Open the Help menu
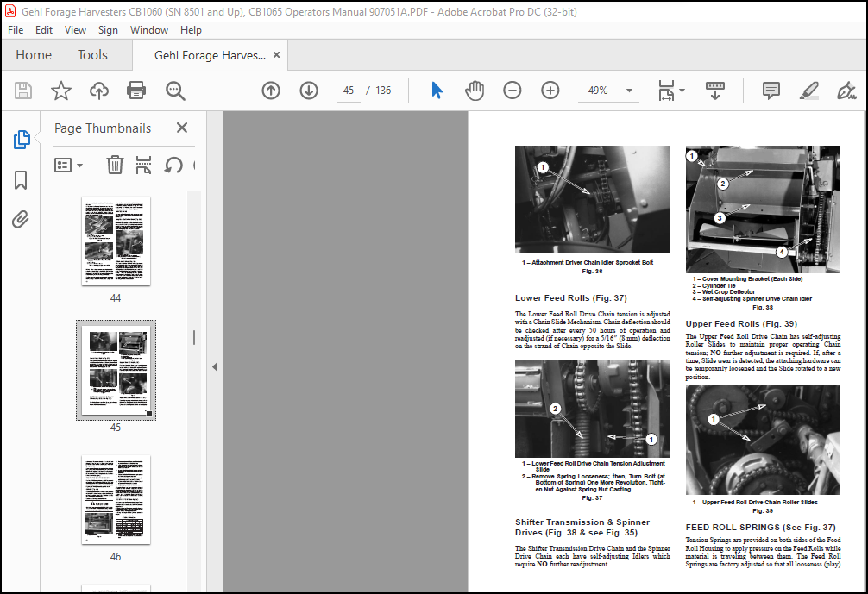 pos(191,30)
